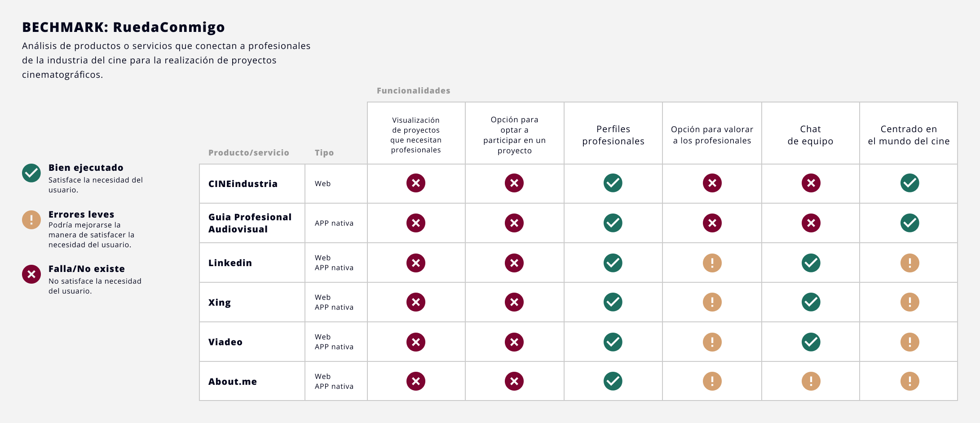Click the Producto/servicio column label

[x=248, y=153]
